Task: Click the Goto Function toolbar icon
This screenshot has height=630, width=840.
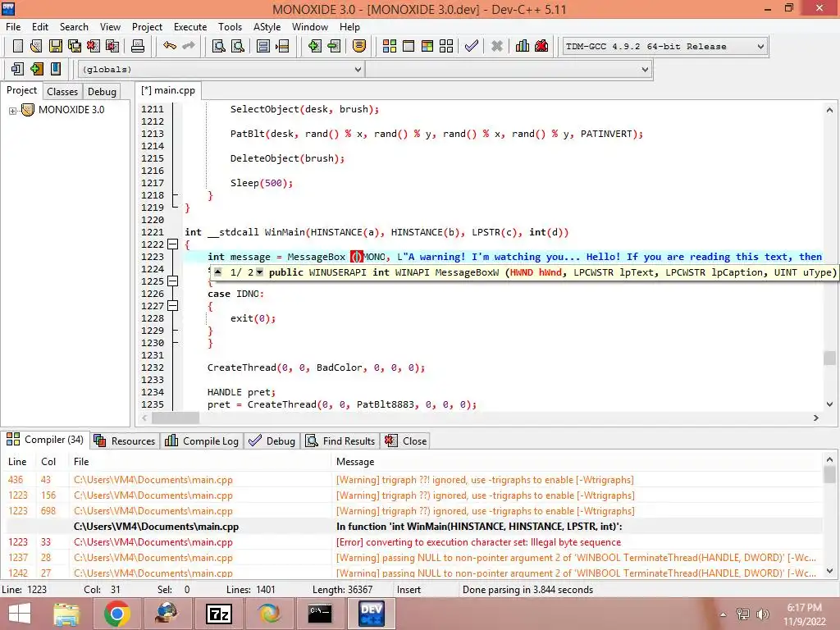Action: coord(263,46)
